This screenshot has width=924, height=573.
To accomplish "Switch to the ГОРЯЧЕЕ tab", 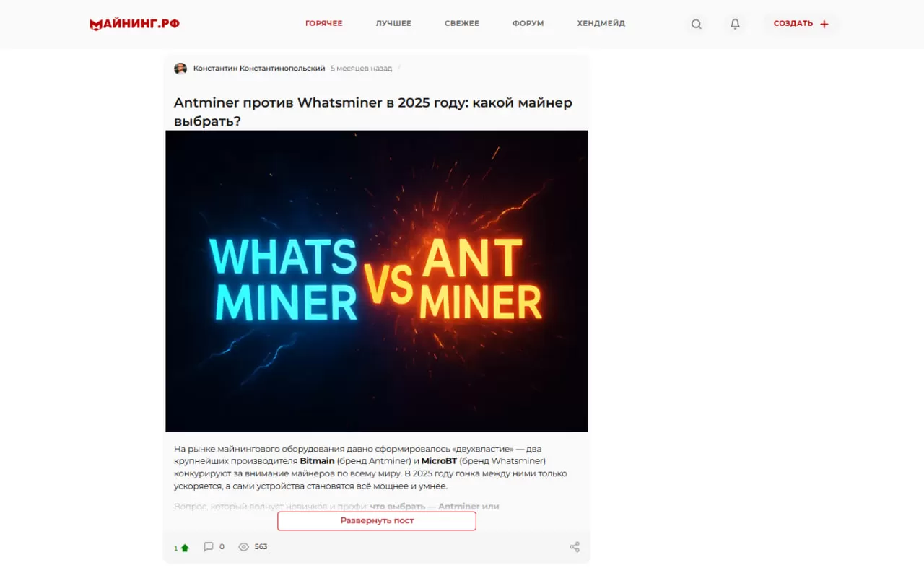I will pos(323,24).
